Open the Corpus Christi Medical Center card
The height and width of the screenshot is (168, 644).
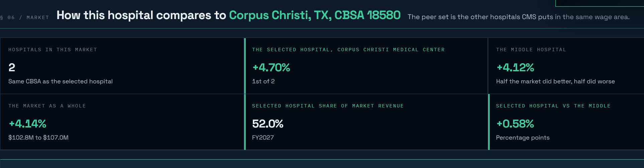[x=366, y=66]
